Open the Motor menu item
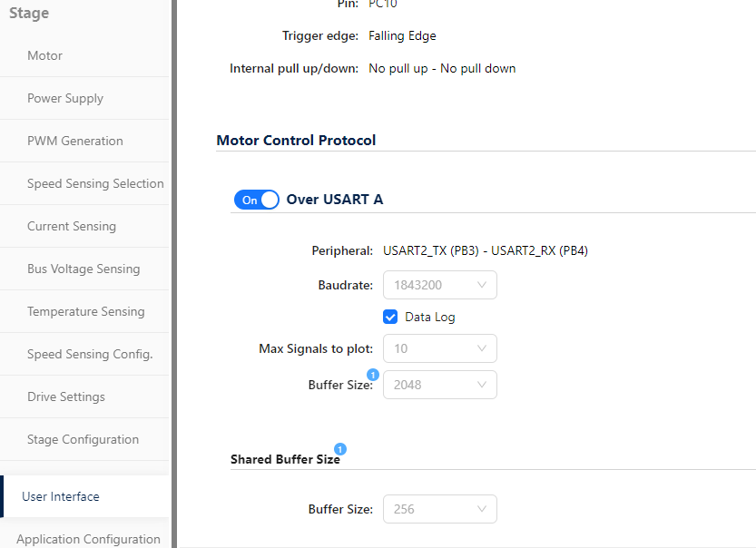This screenshot has height=548, width=756. (x=45, y=55)
